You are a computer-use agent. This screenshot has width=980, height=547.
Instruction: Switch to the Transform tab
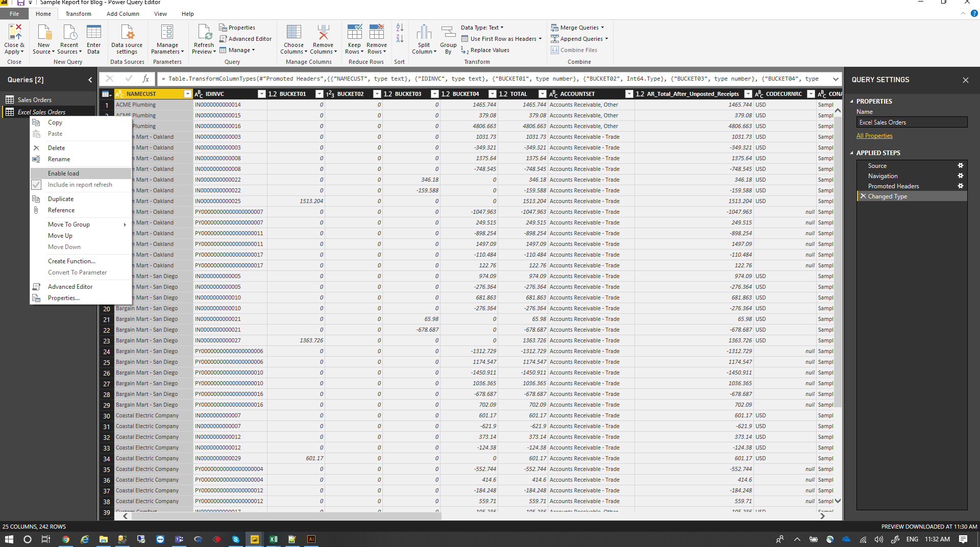(78, 14)
